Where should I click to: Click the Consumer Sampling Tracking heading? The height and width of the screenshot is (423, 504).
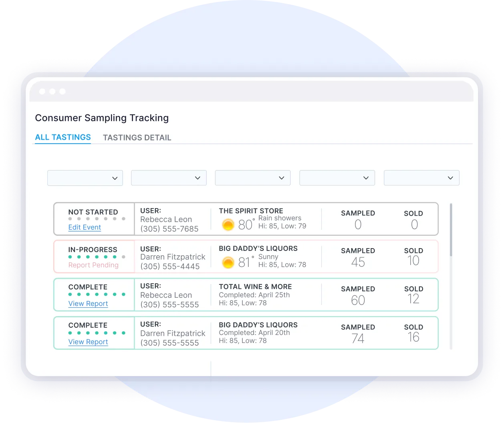[x=102, y=118]
